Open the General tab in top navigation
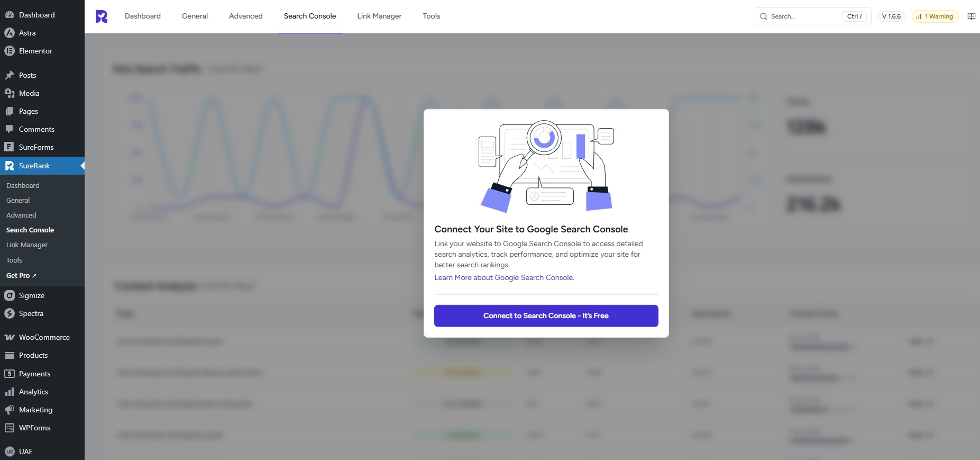The image size is (980, 460). (x=195, y=16)
